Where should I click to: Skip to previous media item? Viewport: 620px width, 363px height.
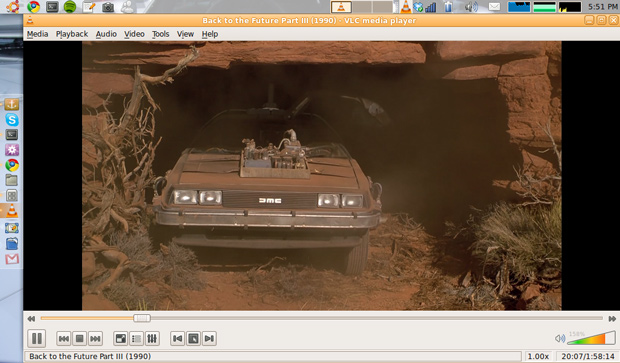point(64,338)
